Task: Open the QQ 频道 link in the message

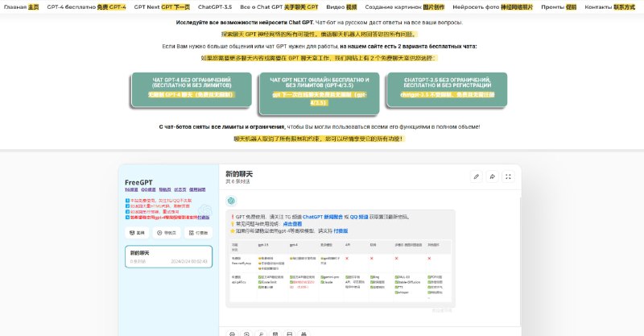Action: pos(359,217)
